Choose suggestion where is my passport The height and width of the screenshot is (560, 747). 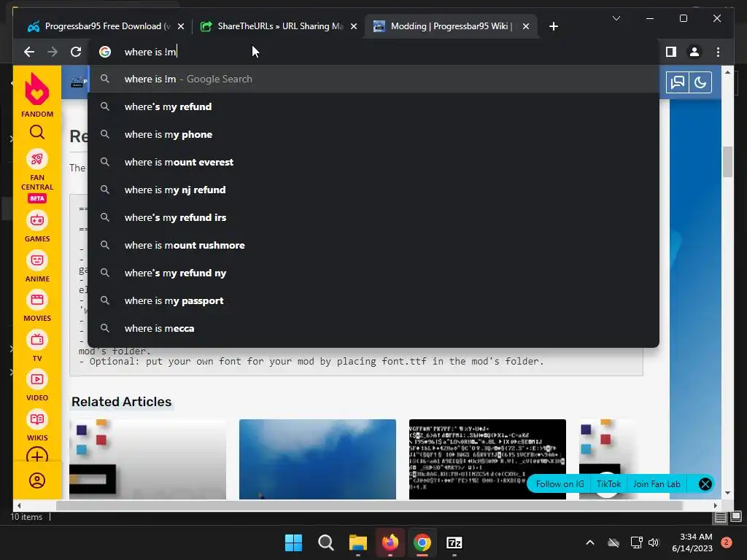[x=373, y=300]
